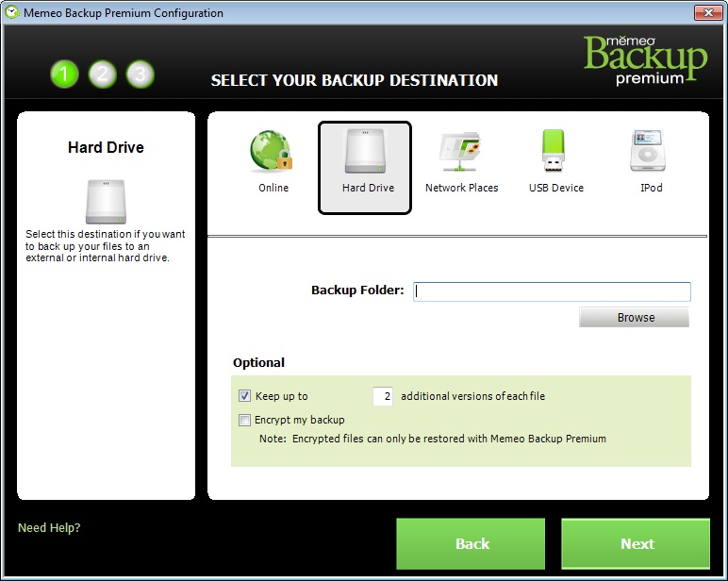This screenshot has width=728, height=581.
Task: Close the Memeo Backup Configuration window
Action: pos(707,13)
